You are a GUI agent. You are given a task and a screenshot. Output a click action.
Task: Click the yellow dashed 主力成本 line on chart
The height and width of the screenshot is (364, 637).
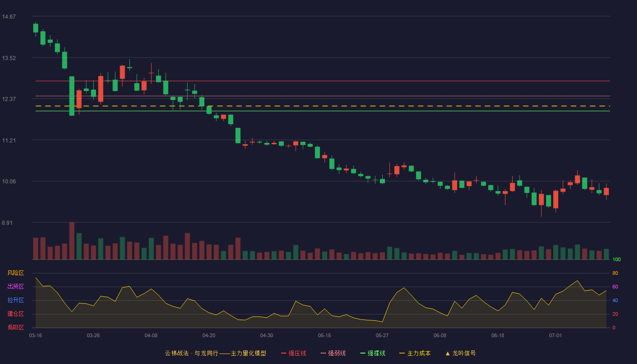[x=323, y=106]
